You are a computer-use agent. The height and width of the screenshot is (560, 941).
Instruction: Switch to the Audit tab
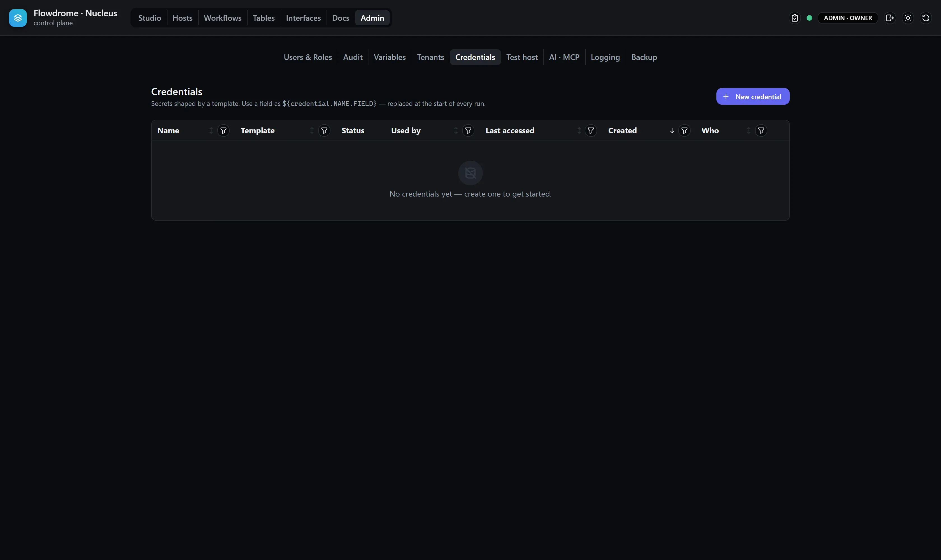[353, 57]
